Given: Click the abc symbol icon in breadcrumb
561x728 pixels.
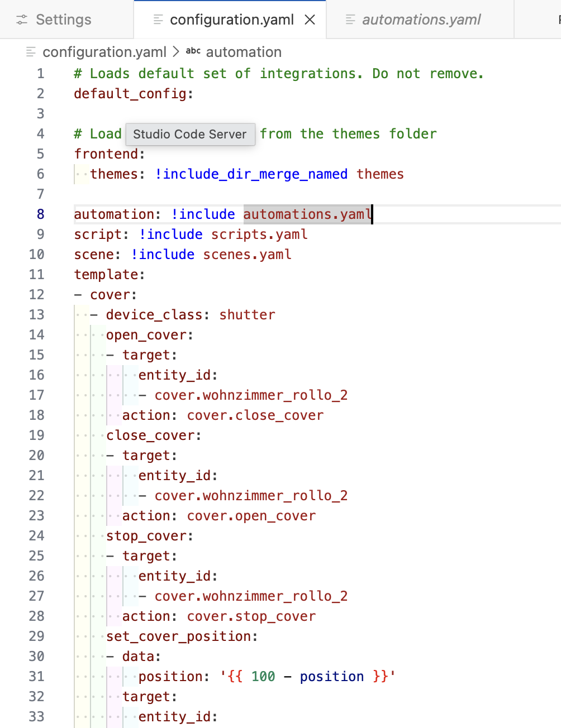Looking at the screenshot, I should click(193, 51).
